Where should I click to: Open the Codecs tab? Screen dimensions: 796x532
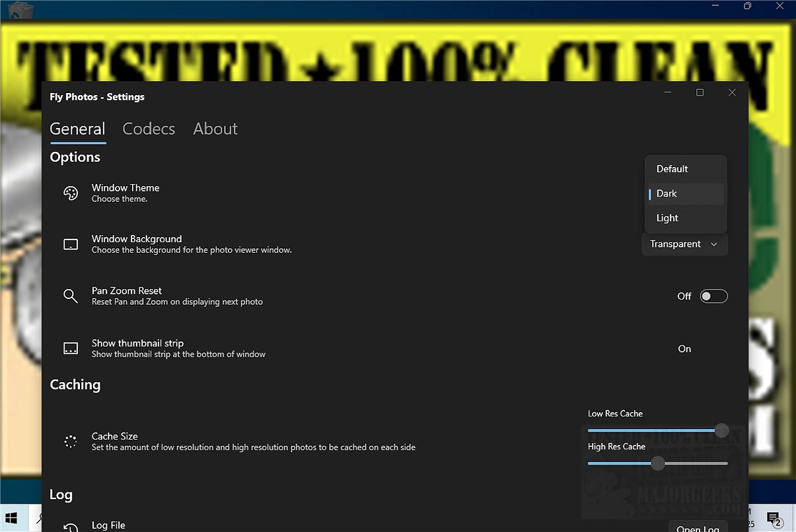coord(149,129)
